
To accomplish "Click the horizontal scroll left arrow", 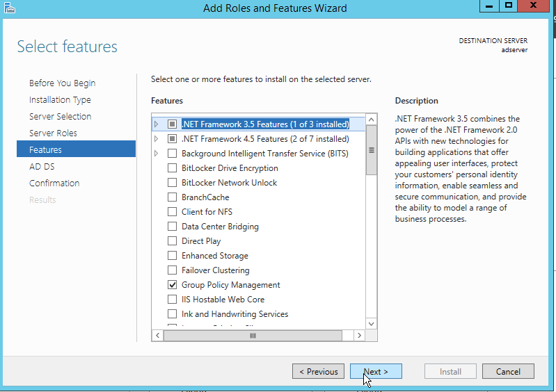I will point(158,335).
